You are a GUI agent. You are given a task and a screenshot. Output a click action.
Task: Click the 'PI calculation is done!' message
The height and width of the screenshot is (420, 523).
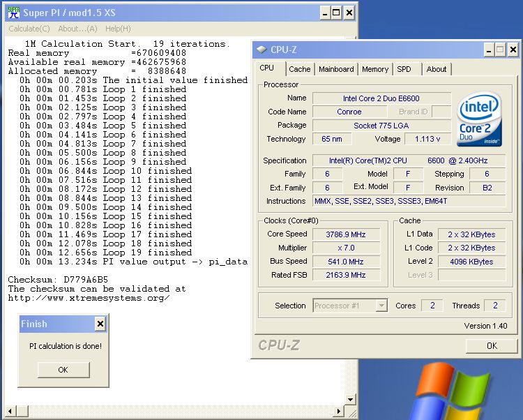coord(66,346)
